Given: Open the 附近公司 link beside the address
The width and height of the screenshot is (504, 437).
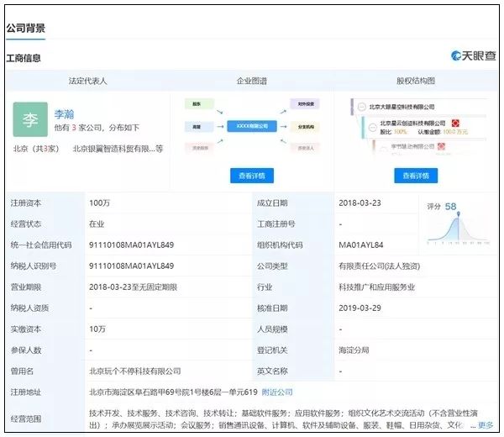Looking at the screenshot, I should 277,392.
